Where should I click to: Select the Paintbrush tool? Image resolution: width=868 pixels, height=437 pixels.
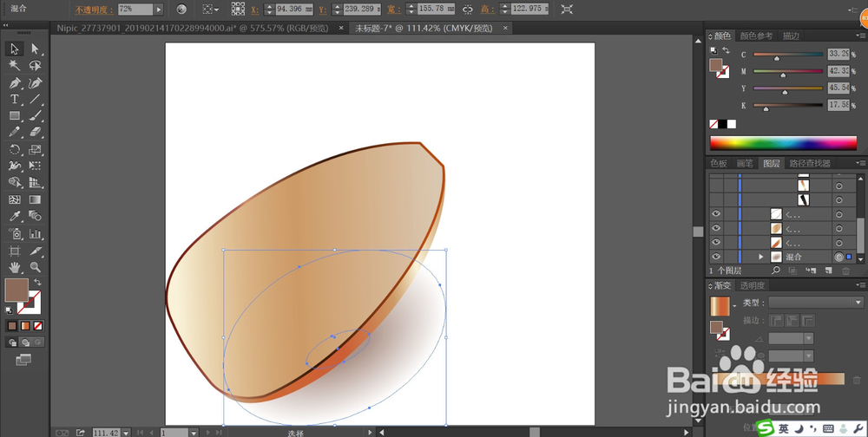[x=36, y=116]
